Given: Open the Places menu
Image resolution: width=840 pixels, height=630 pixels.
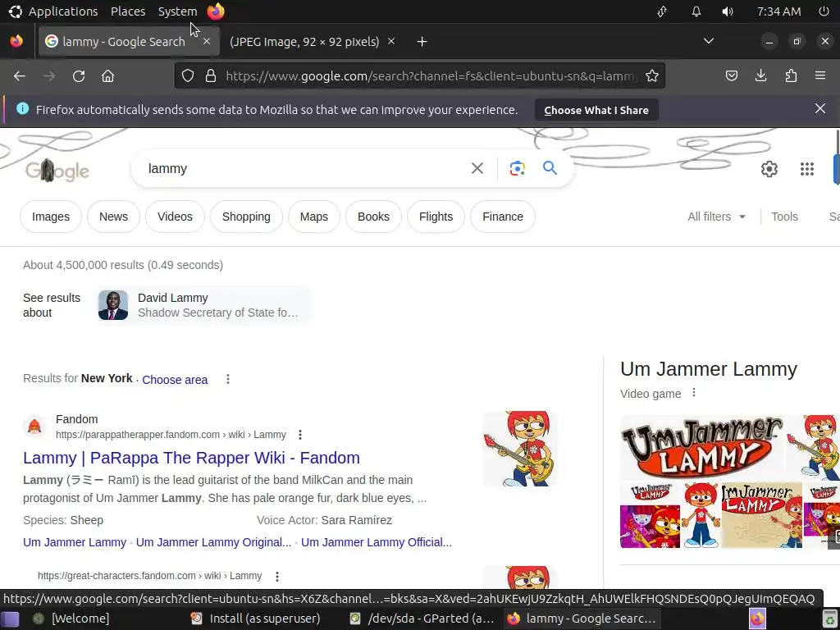Looking at the screenshot, I should [x=128, y=11].
